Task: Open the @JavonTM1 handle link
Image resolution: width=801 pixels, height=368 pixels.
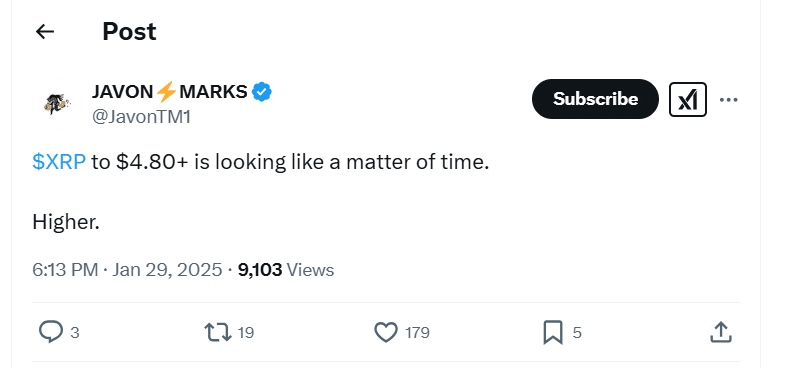Action: tap(141, 117)
